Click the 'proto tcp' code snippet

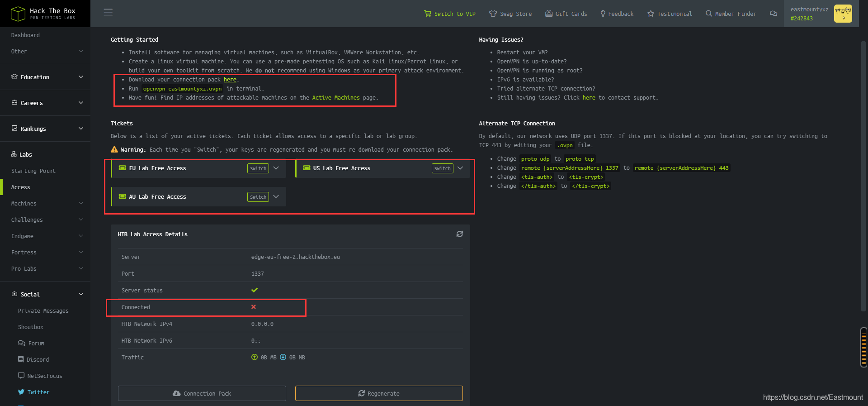pos(580,159)
